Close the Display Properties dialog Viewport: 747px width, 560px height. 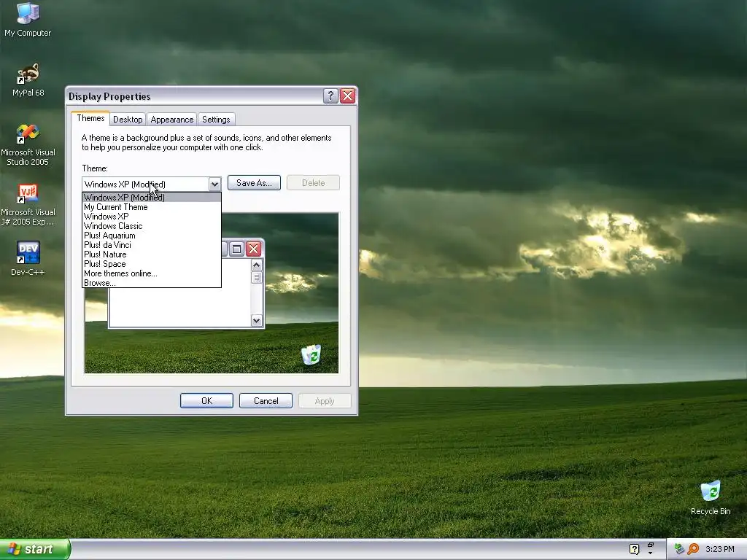point(348,96)
